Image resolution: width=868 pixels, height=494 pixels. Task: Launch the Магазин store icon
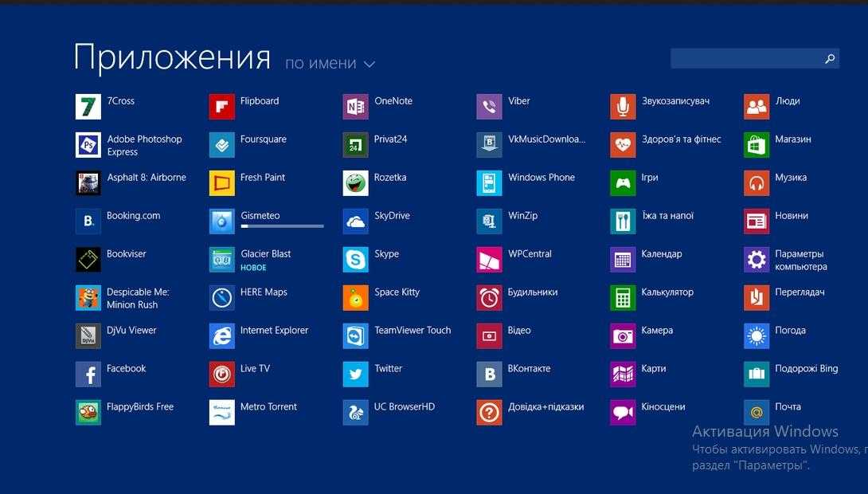[757, 144]
